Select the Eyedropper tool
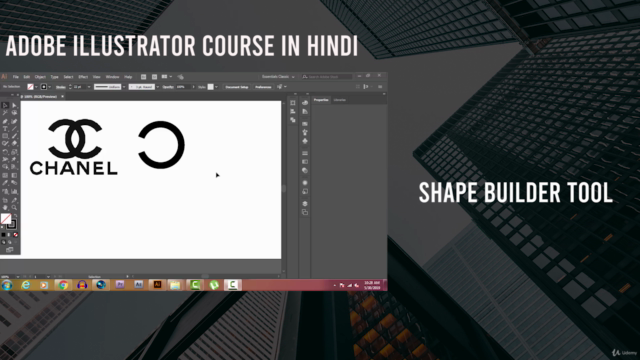This screenshot has height=360, width=640. [x=5, y=183]
